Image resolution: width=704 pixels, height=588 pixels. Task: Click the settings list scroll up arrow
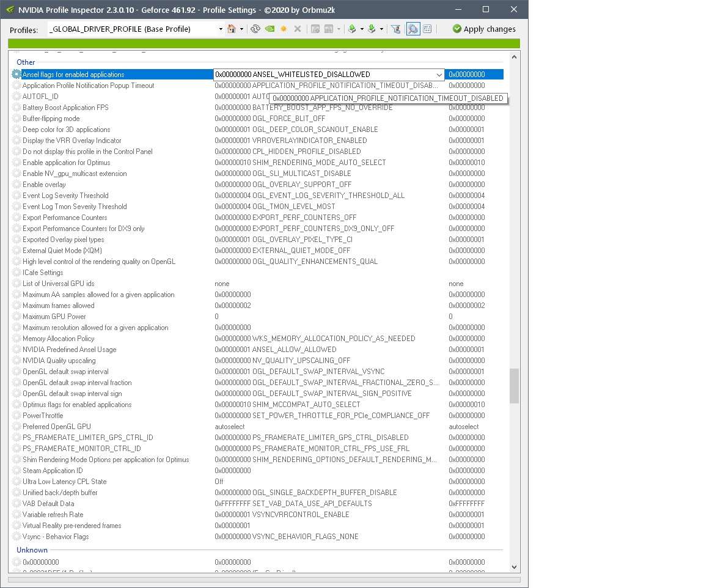[x=514, y=57]
